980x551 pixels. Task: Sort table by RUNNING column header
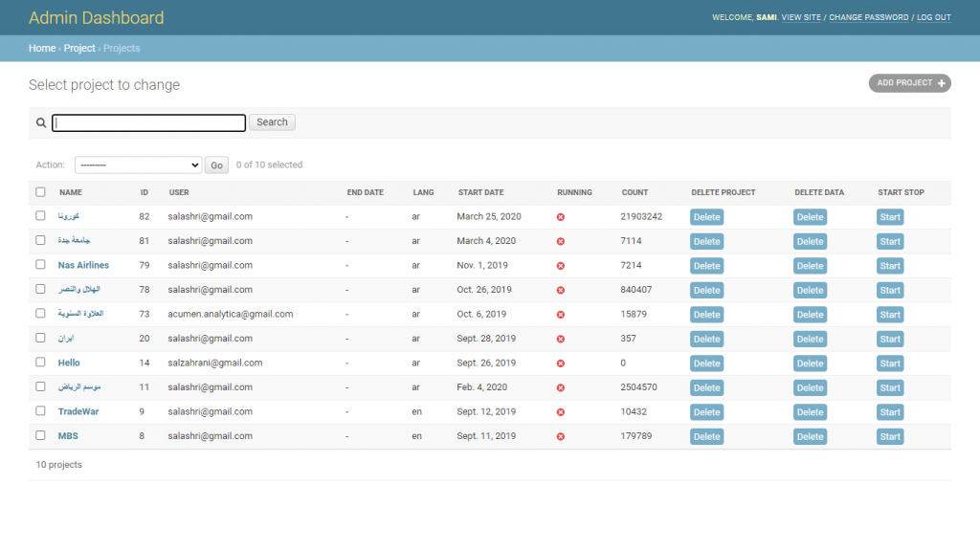tap(574, 192)
